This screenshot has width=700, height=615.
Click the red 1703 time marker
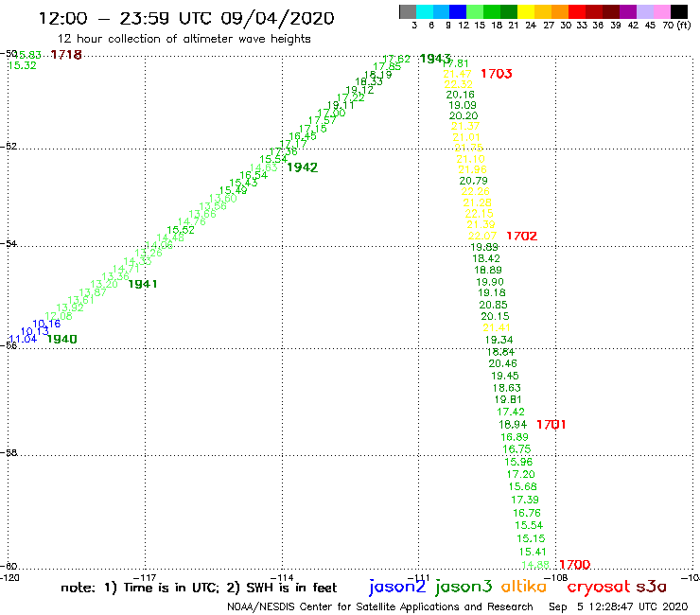click(497, 74)
